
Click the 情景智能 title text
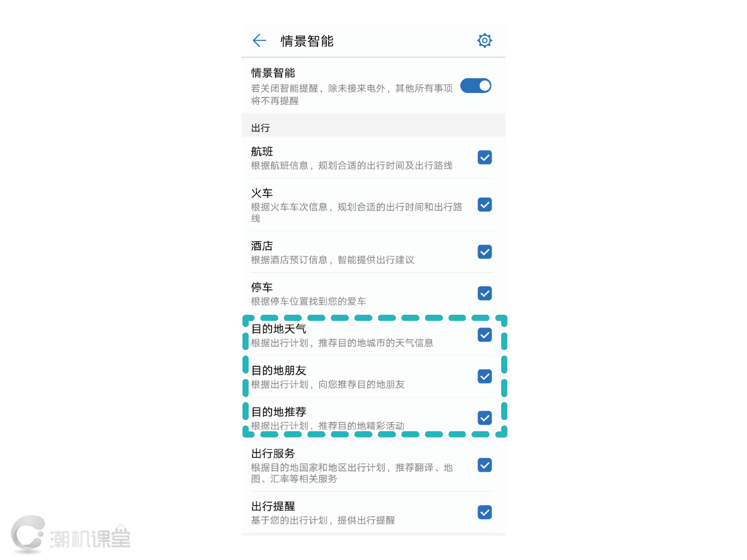point(307,40)
